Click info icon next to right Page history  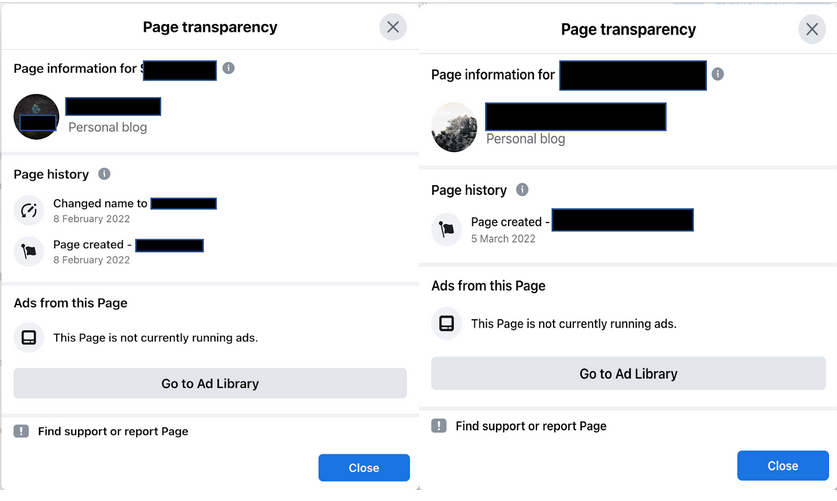[522, 190]
